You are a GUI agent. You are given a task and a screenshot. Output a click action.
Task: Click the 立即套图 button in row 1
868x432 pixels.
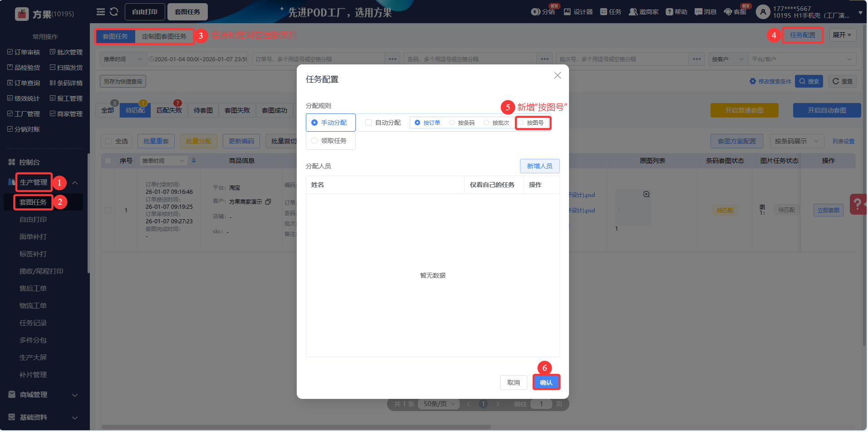[829, 210]
